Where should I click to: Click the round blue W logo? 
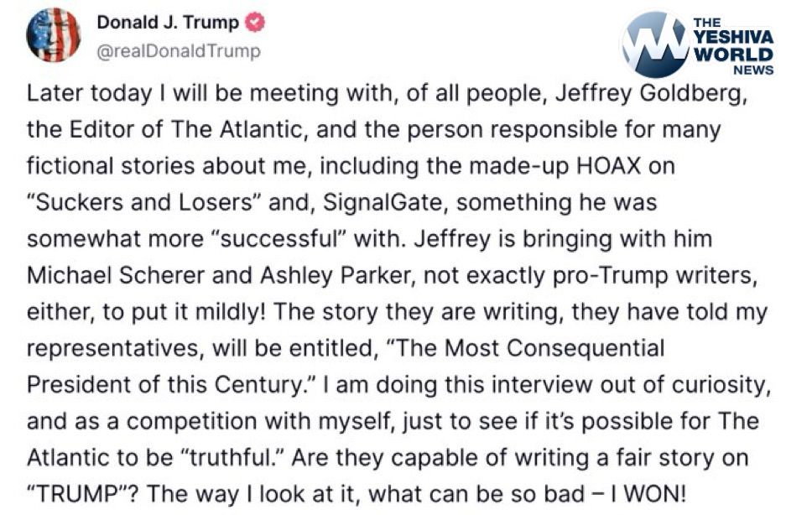(x=655, y=44)
